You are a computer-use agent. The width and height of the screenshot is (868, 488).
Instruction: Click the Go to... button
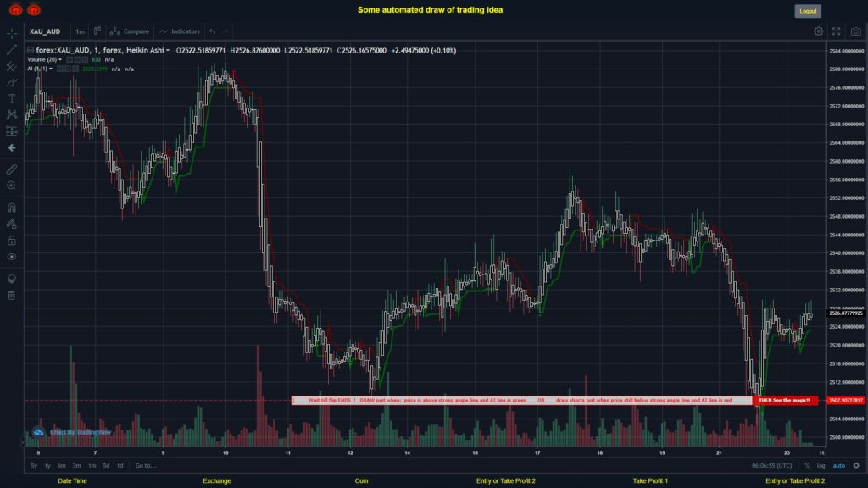point(146,466)
